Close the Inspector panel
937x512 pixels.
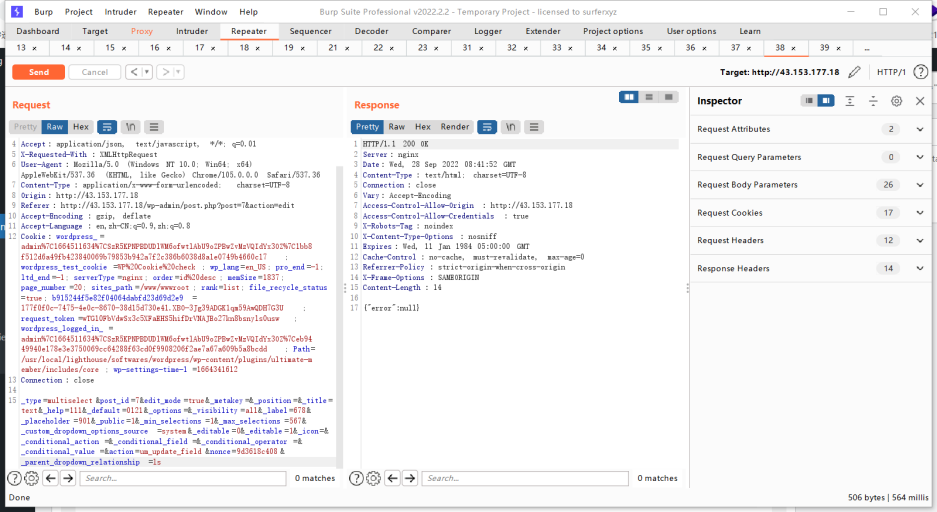pos(920,101)
